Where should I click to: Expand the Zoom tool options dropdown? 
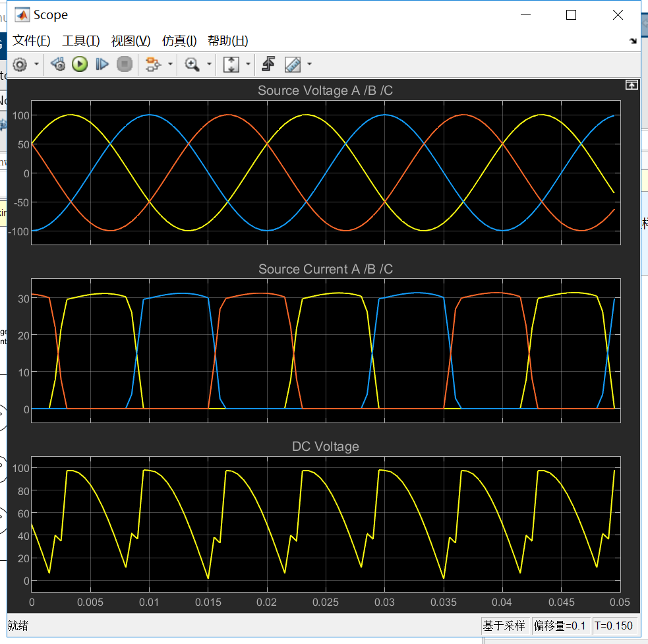pyautogui.click(x=209, y=64)
